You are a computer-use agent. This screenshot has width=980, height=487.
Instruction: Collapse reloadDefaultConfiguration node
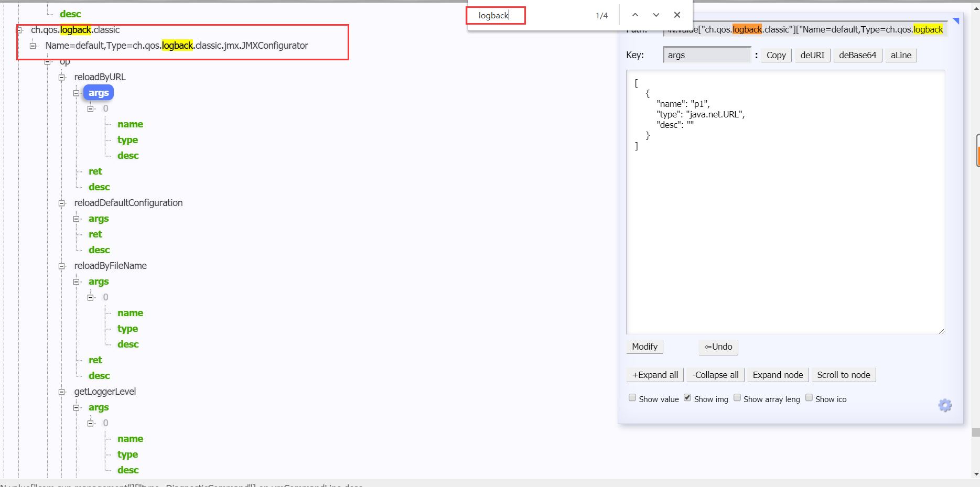pos(62,203)
